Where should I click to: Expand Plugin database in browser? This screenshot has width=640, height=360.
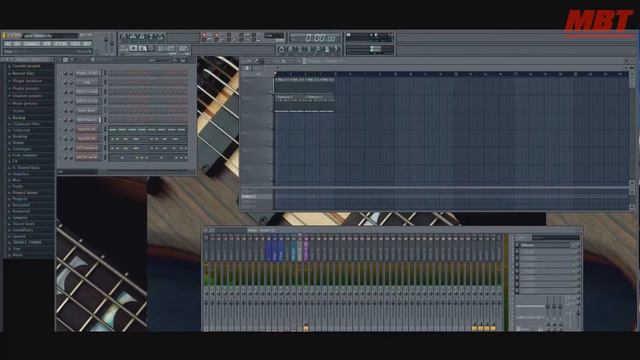click(27, 81)
